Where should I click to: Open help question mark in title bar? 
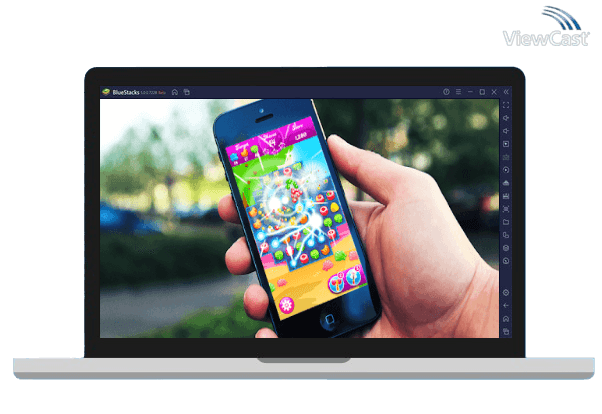click(x=446, y=92)
